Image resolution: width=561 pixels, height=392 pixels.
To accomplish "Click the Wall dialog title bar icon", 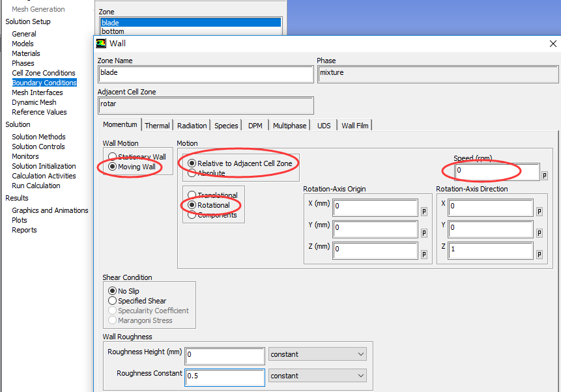I will (x=101, y=44).
